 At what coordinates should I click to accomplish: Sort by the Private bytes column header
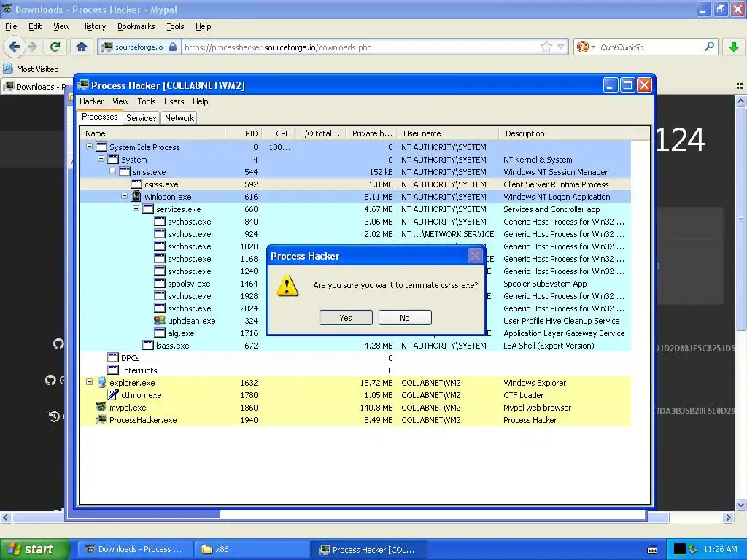coord(370,133)
